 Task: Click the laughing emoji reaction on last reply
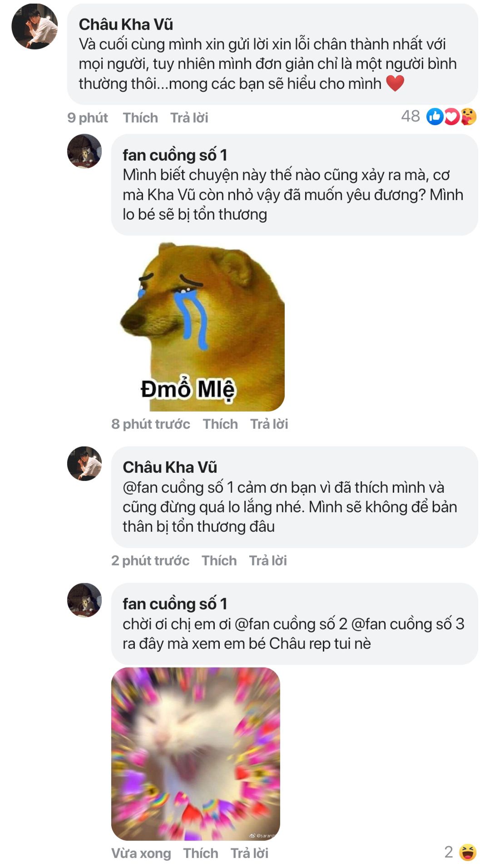tap(467, 852)
